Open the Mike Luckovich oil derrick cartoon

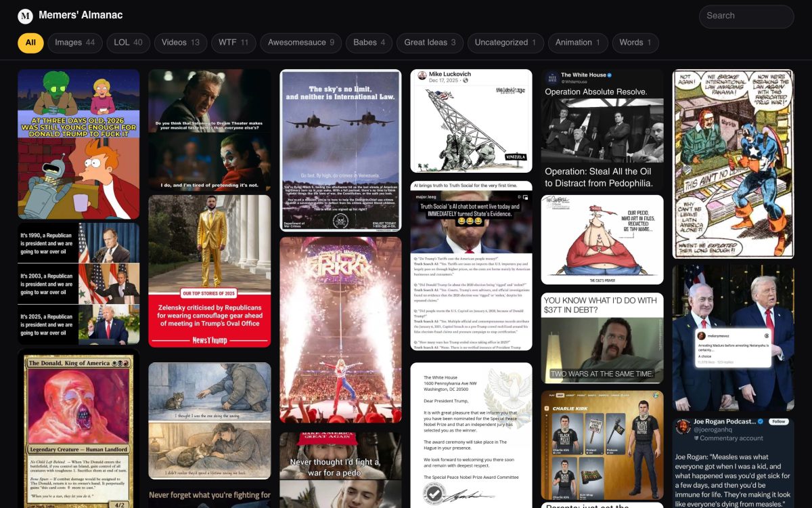pos(472,121)
